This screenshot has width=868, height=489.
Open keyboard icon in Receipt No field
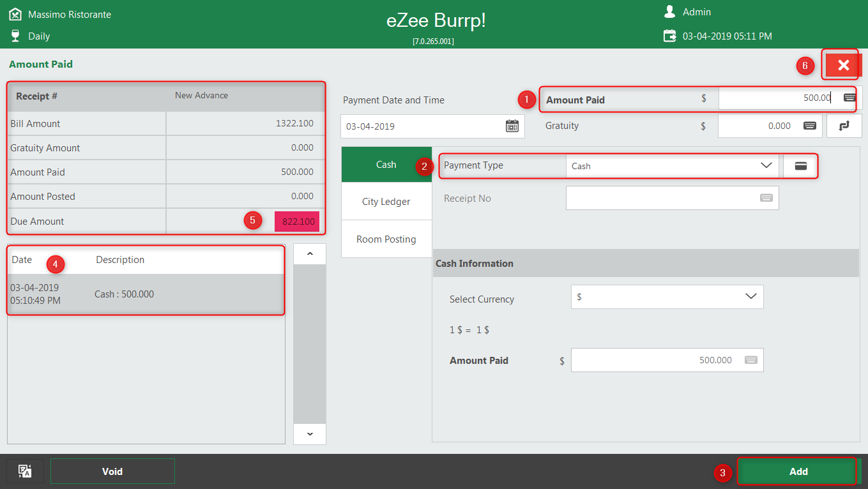[766, 198]
